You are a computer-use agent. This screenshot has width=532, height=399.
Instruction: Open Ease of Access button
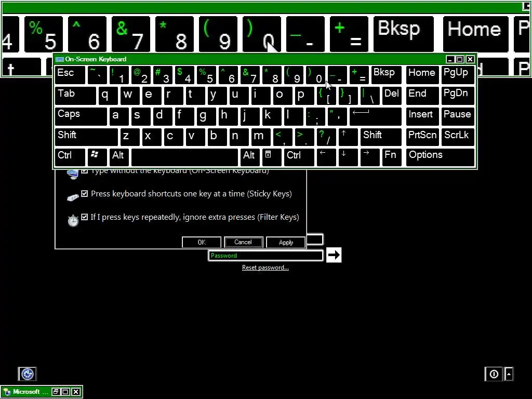(27, 374)
